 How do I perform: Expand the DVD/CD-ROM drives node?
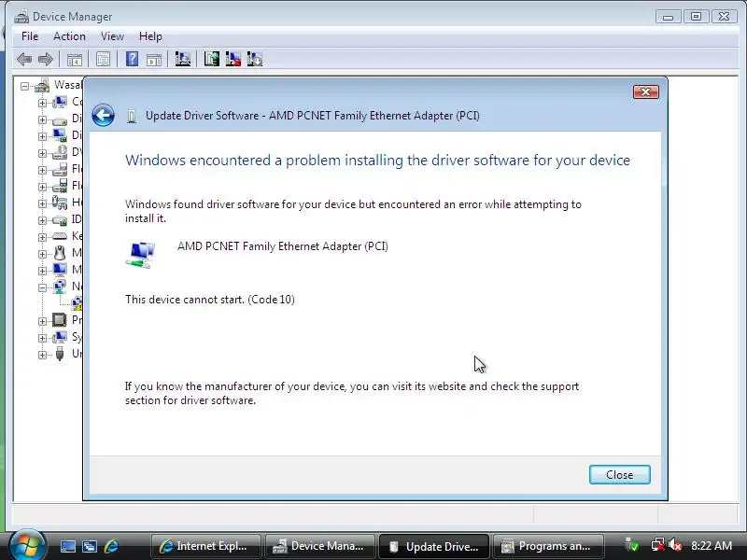pyautogui.click(x=42, y=153)
